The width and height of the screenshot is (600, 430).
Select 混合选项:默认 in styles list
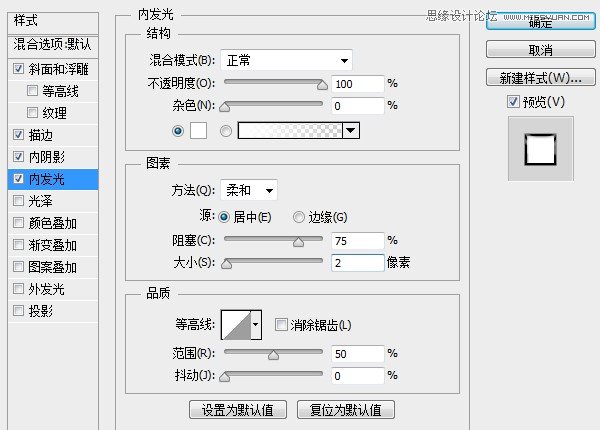[53, 45]
